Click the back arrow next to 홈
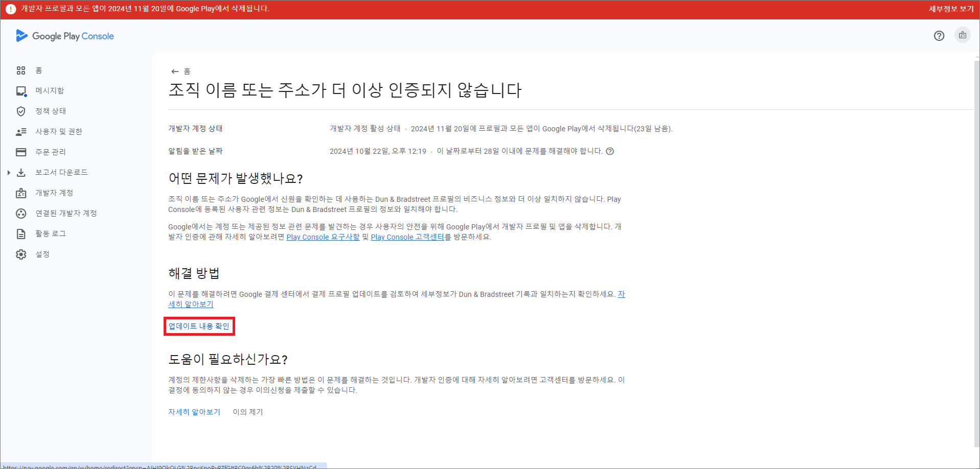Image resolution: width=980 pixels, height=469 pixels. pyautogui.click(x=175, y=72)
